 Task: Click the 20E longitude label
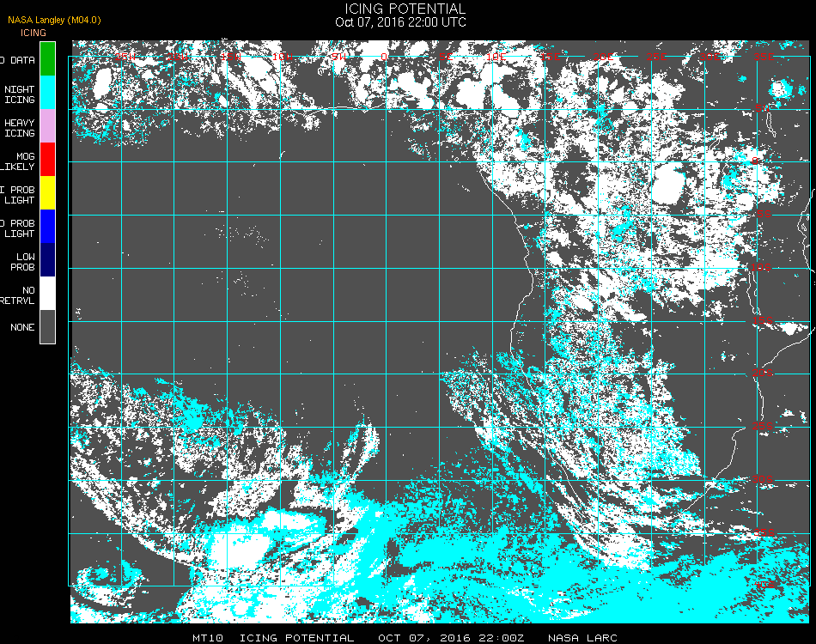pos(604,56)
